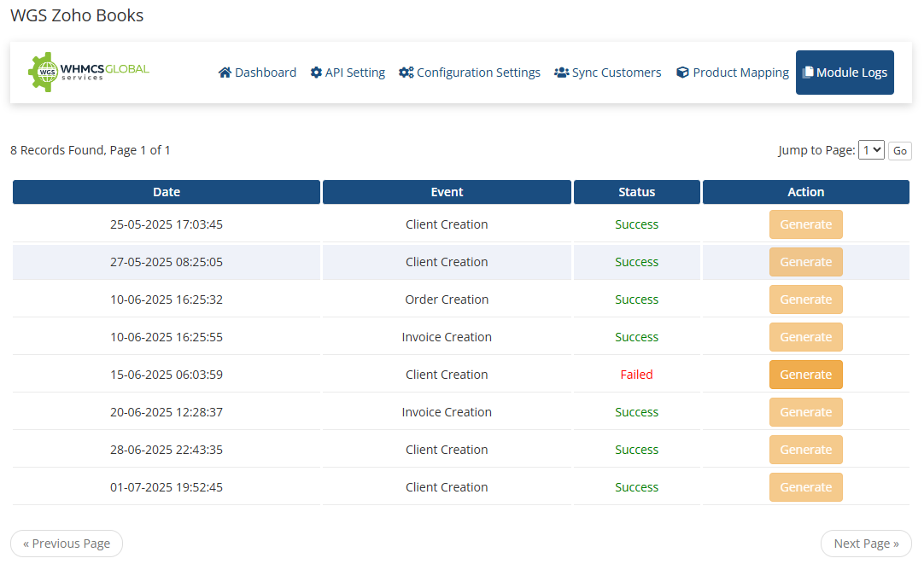Click the API Setting gear icon
This screenshot has height=570, width=924.
pos(316,73)
